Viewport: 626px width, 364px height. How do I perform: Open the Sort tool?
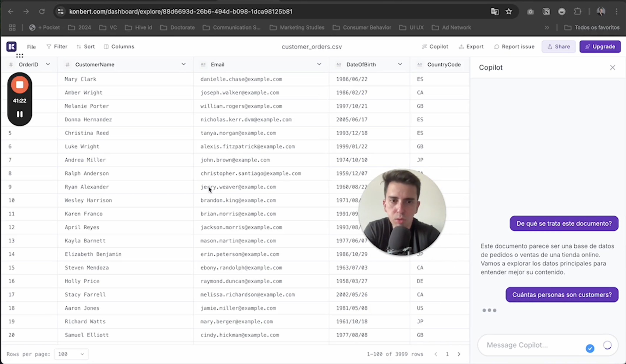[x=86, y=46]
